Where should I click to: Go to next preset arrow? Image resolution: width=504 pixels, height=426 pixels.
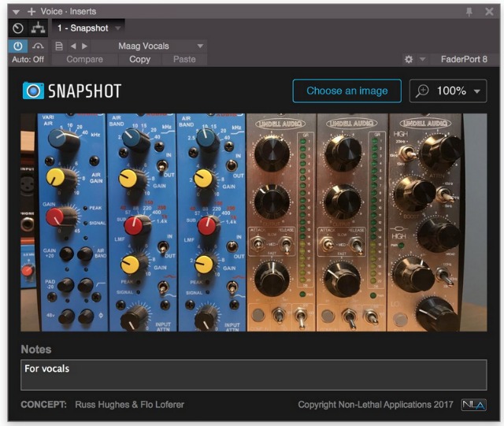pos(84,46)
